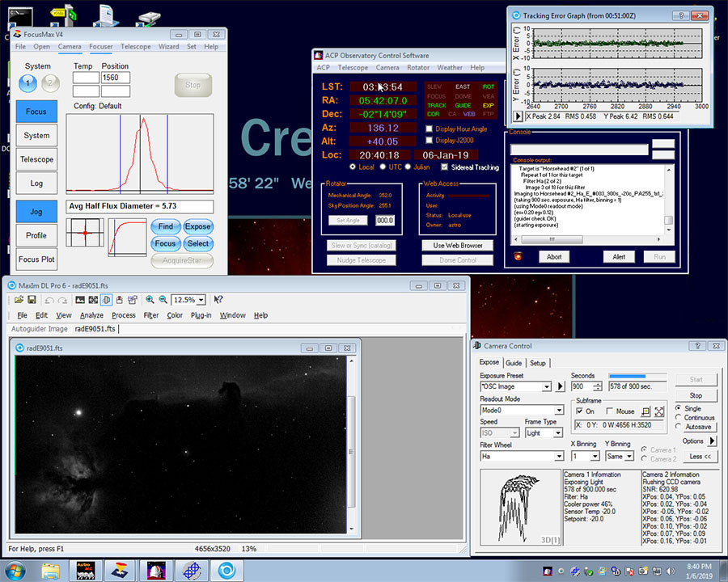Open the Exposure Preset dropdown
The width and height of the screenshot is (728, 582).
click(547, 386)
